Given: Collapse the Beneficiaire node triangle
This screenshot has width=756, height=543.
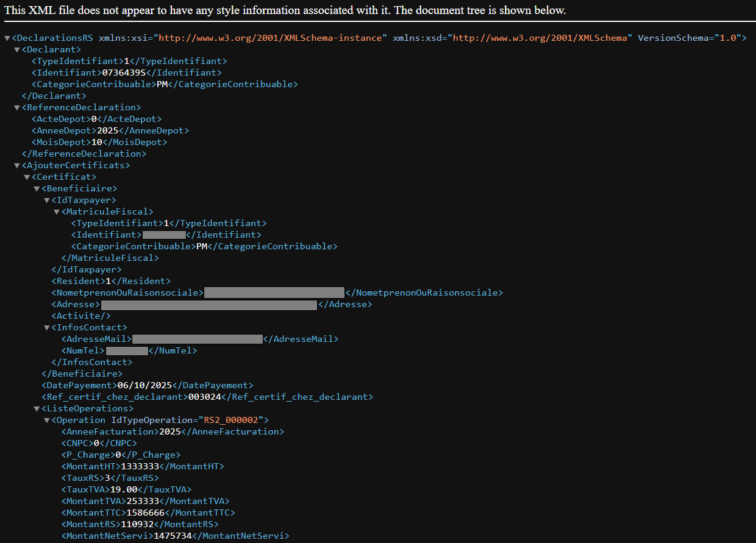Looking at the screenshot, I should pos(36,189).
